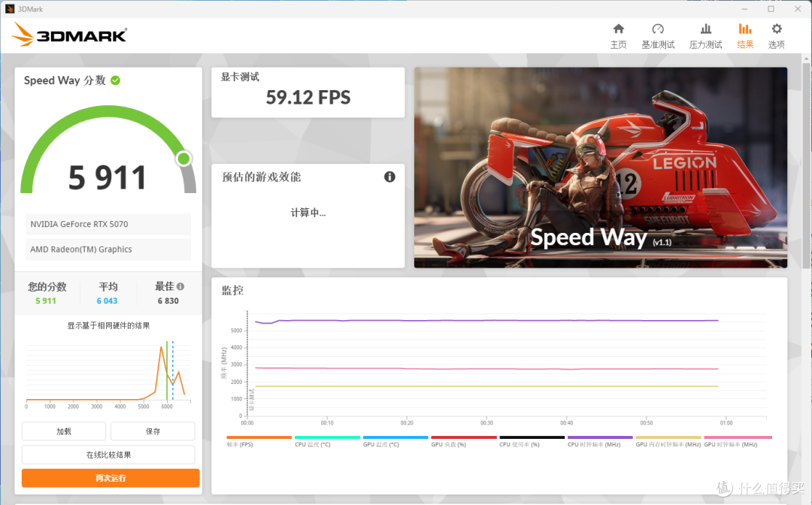Click the 监控 monitoring heading

pos(232,290)
